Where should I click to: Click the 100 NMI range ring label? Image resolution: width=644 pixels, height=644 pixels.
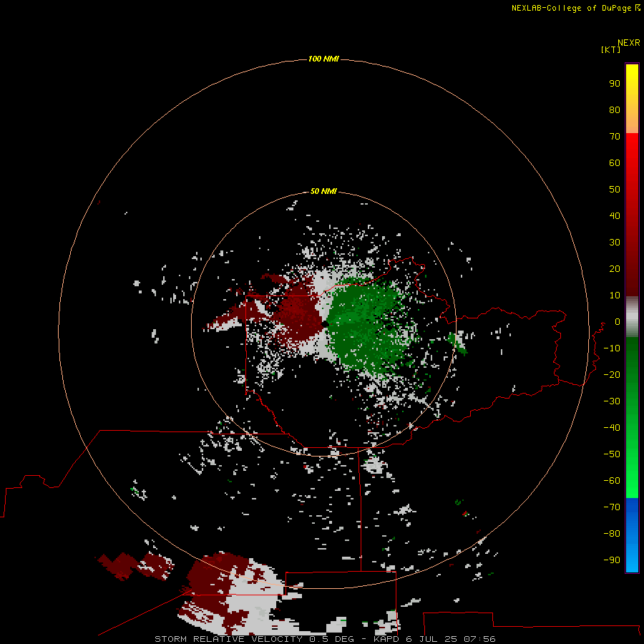click(x=323, y=59)
